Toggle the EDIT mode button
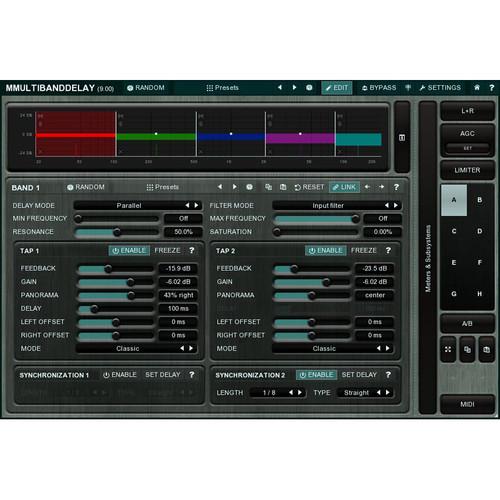500x500 pixels. coord(337,88)
